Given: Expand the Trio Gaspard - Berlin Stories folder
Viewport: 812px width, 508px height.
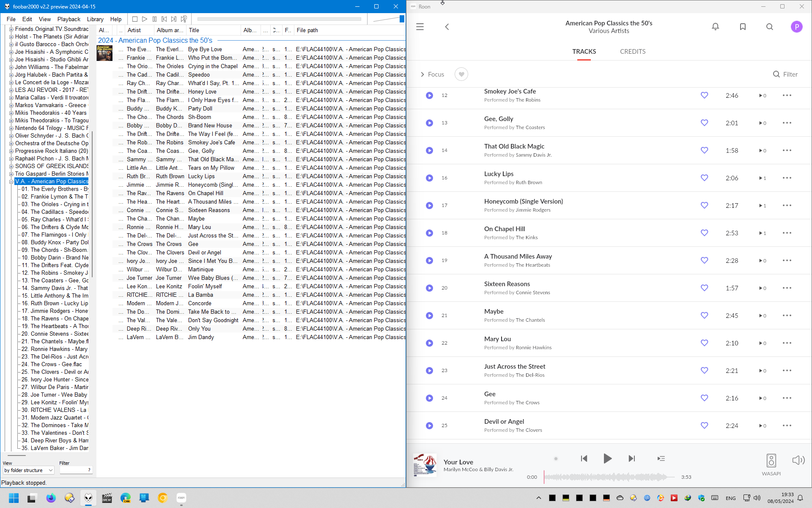Looking at the screenshot, I should 11,174.
